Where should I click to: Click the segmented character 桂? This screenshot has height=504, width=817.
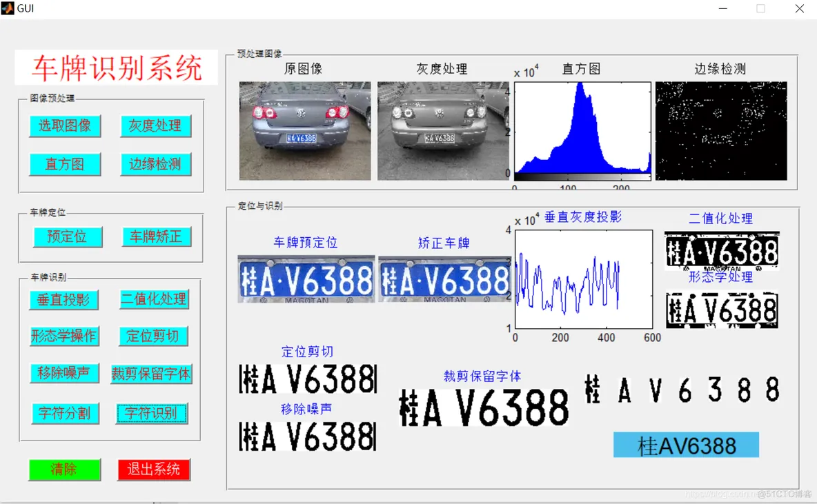593,389
